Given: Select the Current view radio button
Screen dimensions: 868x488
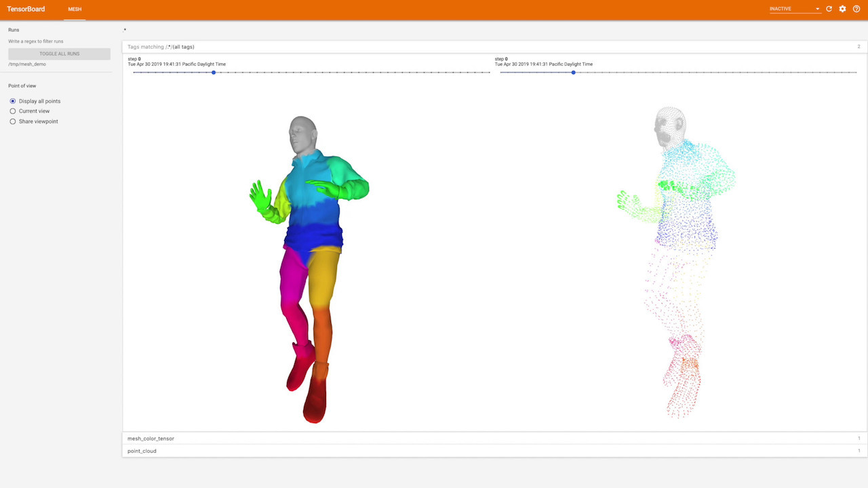Looking at the screenshot, I should pos(13,111).
